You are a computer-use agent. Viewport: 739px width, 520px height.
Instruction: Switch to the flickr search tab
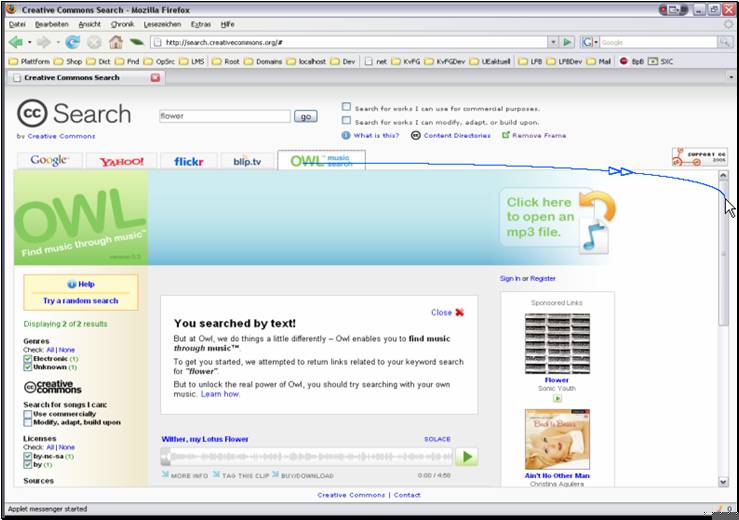pos(188,161)
